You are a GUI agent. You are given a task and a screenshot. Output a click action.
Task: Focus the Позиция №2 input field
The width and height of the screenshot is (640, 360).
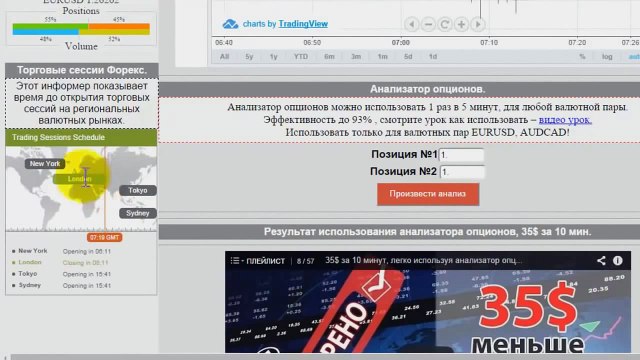click(462, 172)
